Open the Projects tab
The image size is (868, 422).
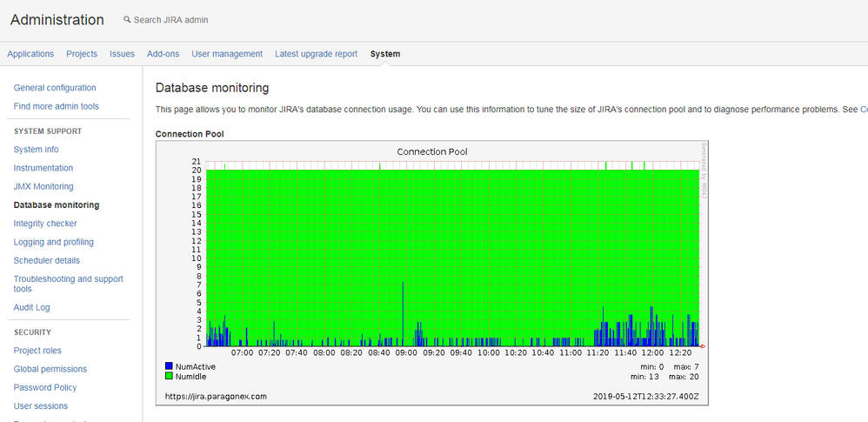82,54
